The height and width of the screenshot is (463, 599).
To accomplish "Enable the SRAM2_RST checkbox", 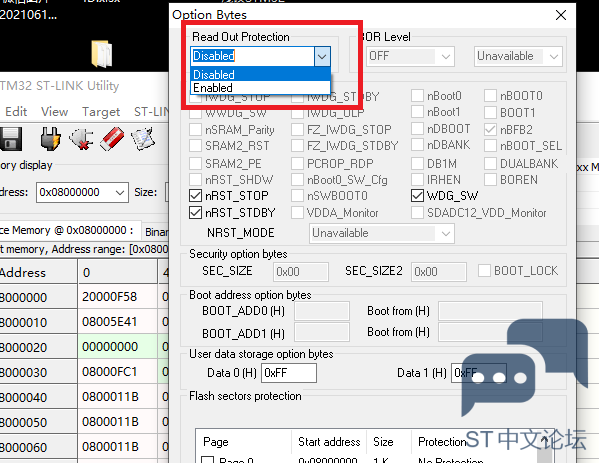I will [196, 146].
